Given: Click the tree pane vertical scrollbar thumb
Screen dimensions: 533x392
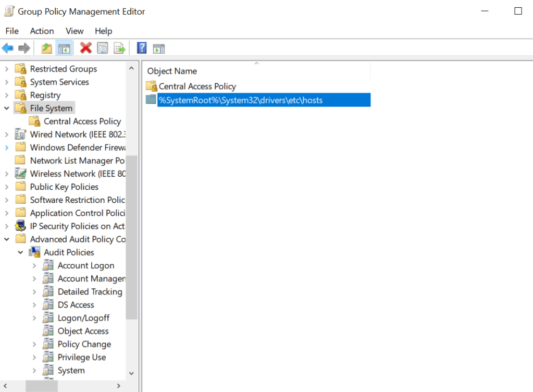Looking at the screenshot, I should click(x=131, y=237).
